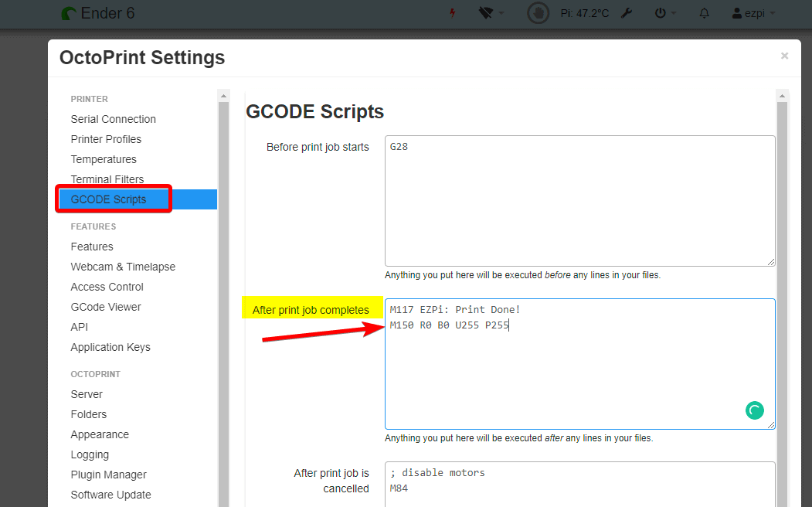Click the M117 EZPi: Print Done! line
Screen dimensions: 812x507
[x=455, y=310]
